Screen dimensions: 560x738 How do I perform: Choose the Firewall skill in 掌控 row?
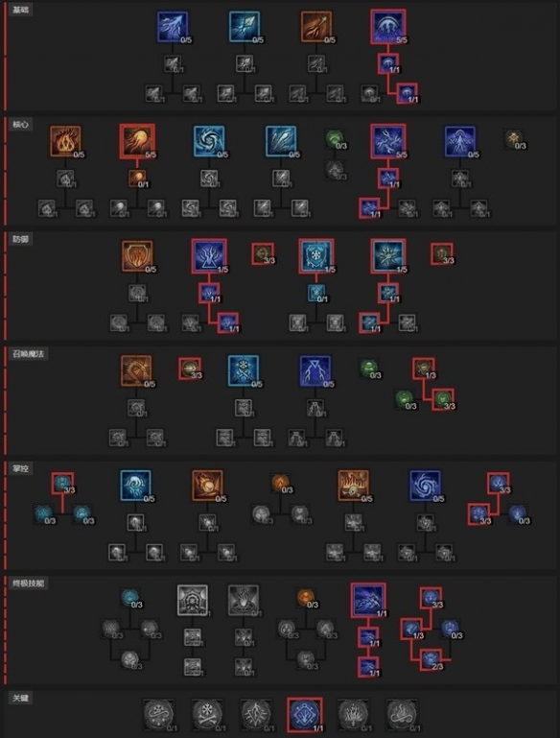[x=354, y=486]
